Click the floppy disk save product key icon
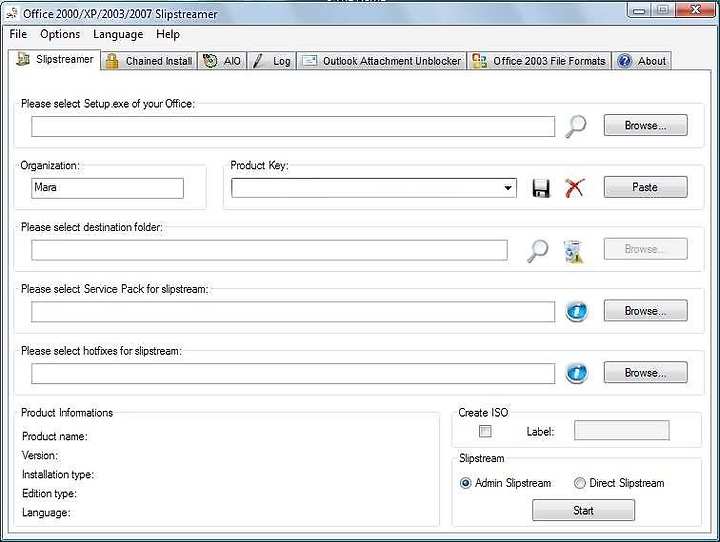 [541, 188]
